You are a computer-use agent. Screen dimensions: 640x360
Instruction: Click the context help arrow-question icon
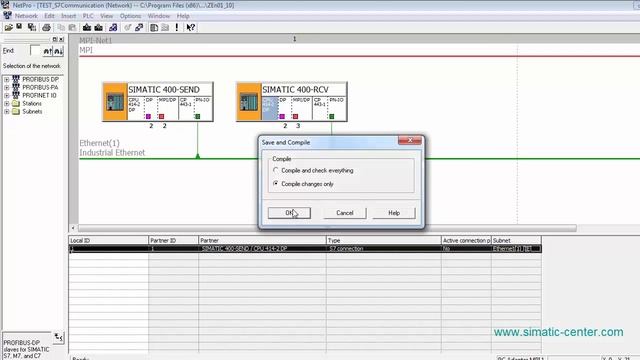(191, 27)
